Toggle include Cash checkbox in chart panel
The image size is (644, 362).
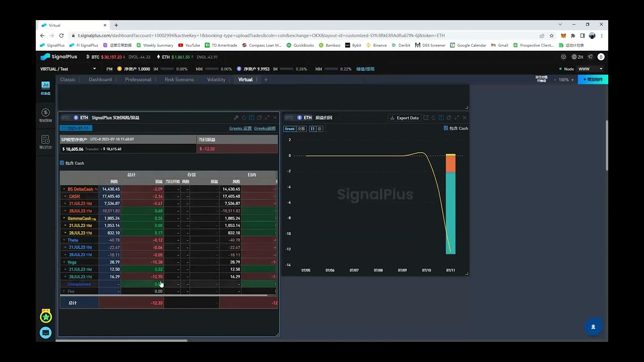tap(446, 128)
